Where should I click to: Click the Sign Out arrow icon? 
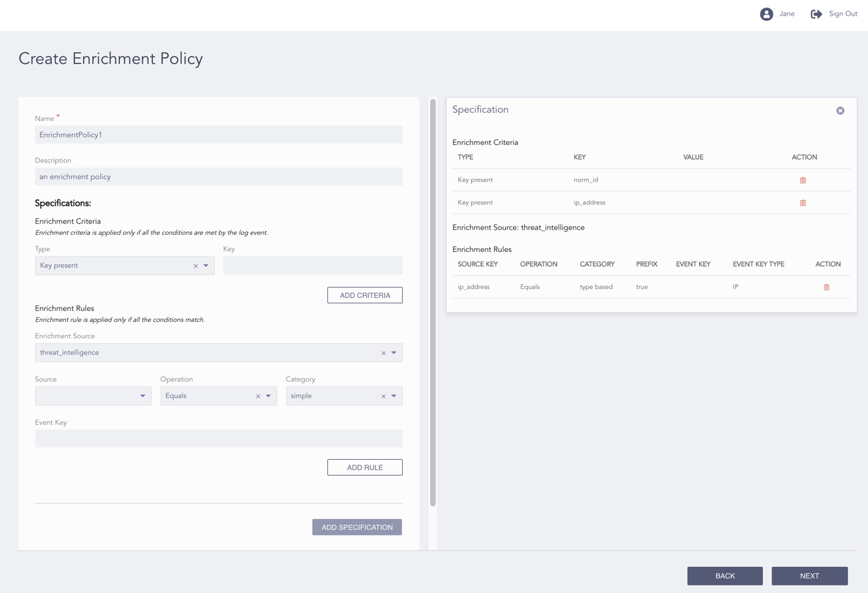point(817,14)
